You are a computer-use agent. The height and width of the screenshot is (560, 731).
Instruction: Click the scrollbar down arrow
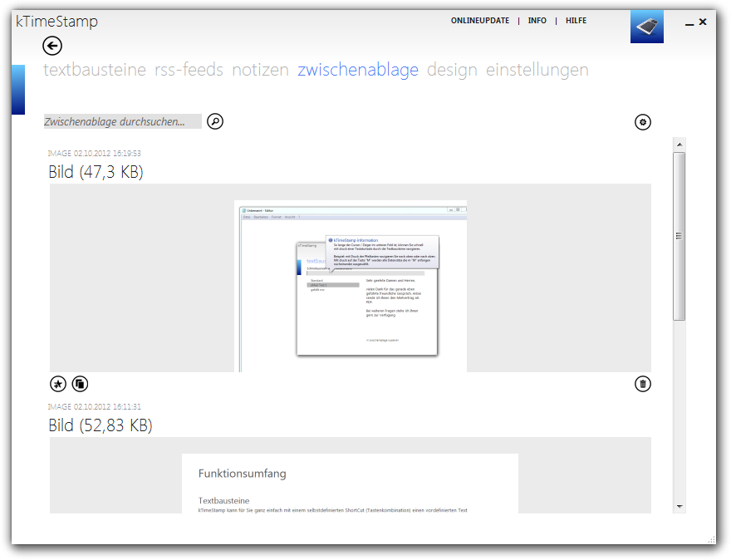679,506
